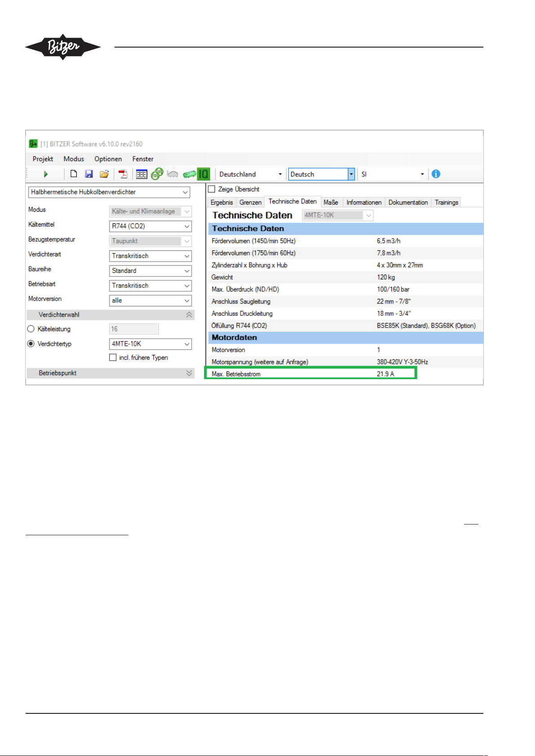The height and width of the screenshot is (756, 535).
Task: Open the greyed 4MTE-10K dropdown beside Technische Daten heading
Action: [x=338, y=215]
